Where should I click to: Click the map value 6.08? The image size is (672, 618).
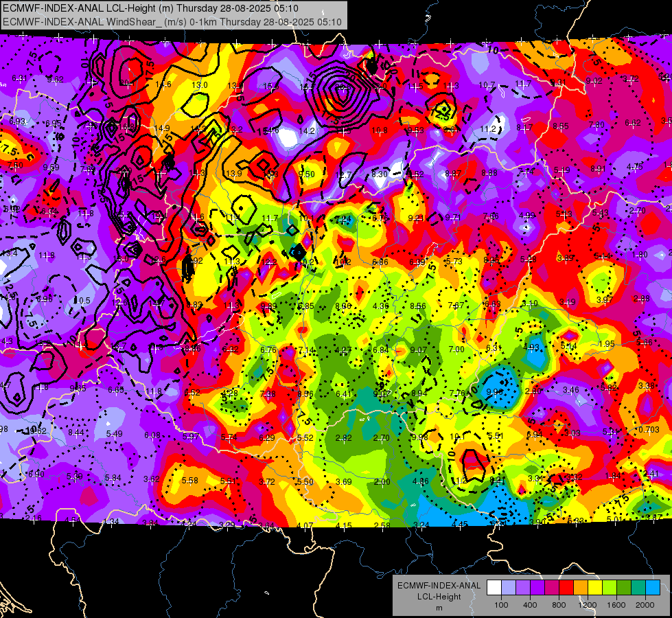coord(152,435)
